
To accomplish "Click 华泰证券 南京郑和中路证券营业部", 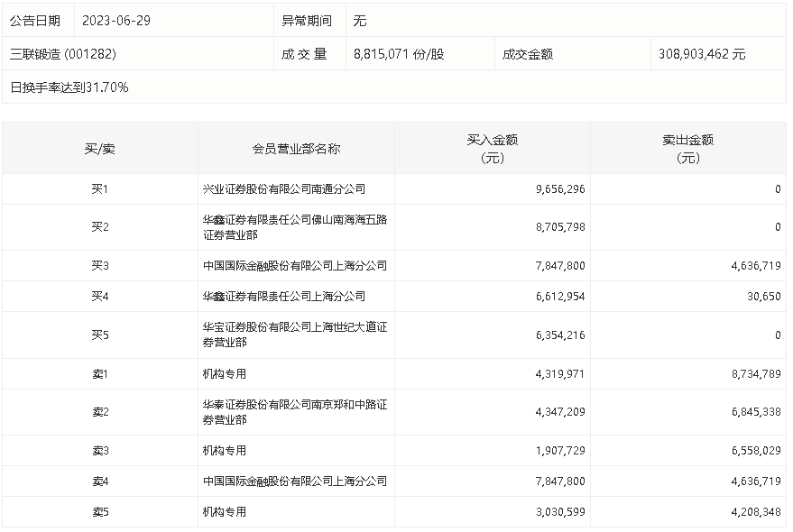I will (295, 412).
